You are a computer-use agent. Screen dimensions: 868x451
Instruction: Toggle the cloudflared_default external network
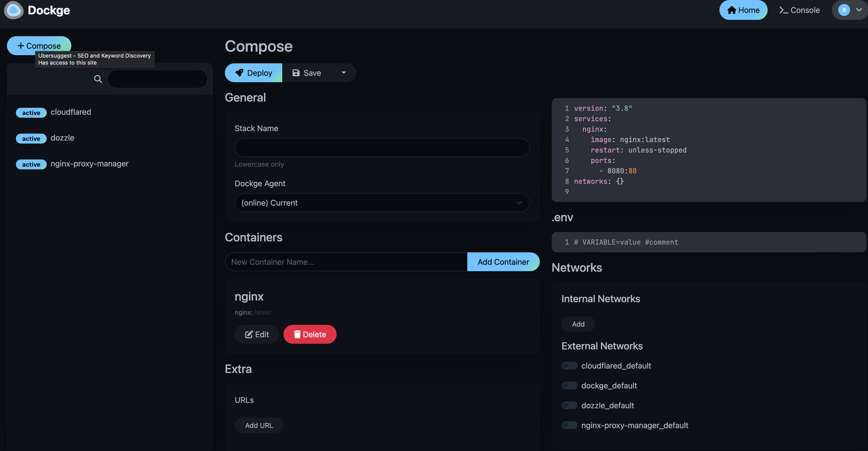tap(568, 365)
